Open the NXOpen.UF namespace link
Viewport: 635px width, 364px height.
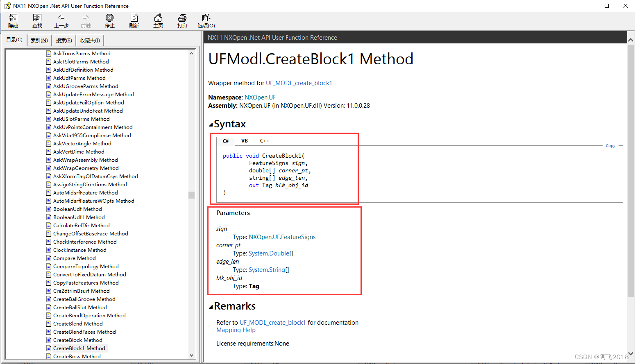pos(260,97)
